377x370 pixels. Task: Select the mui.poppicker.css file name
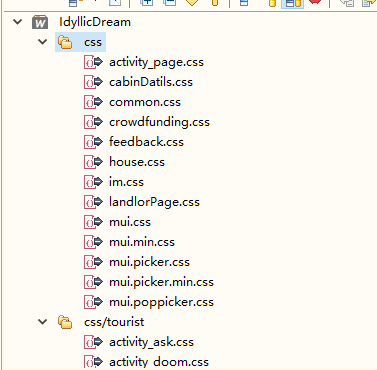161,302
